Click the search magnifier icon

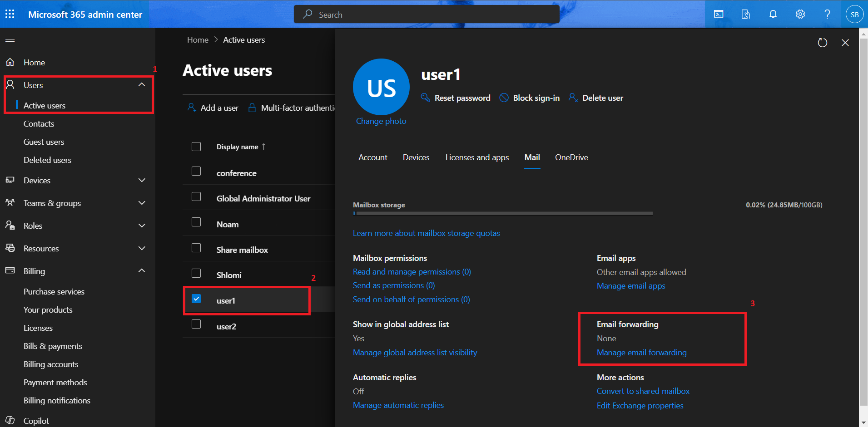(308, 14)
